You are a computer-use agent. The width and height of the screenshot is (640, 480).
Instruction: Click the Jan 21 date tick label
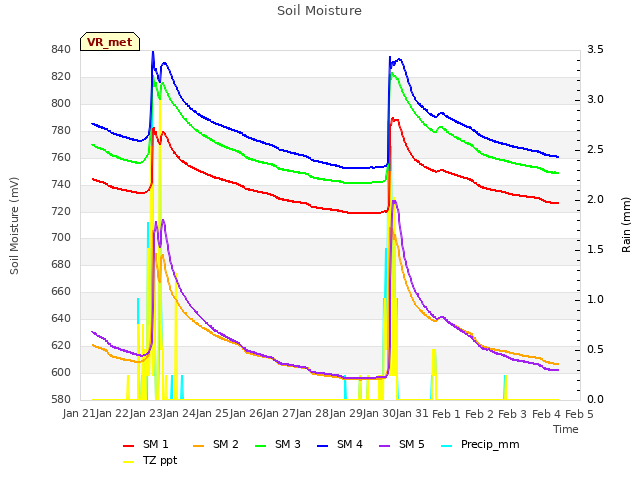pyautogui.click(x=78, y=414)
